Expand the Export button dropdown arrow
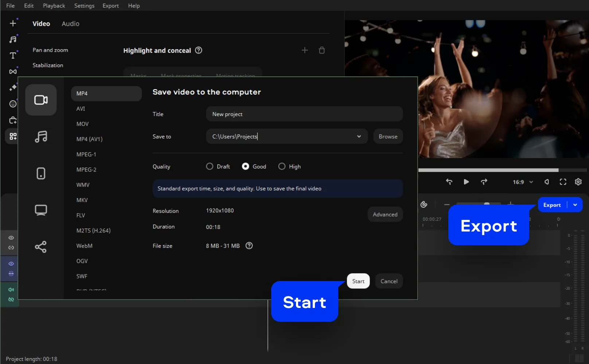Screen dimensions: 589x364 [x=575, y=205]
